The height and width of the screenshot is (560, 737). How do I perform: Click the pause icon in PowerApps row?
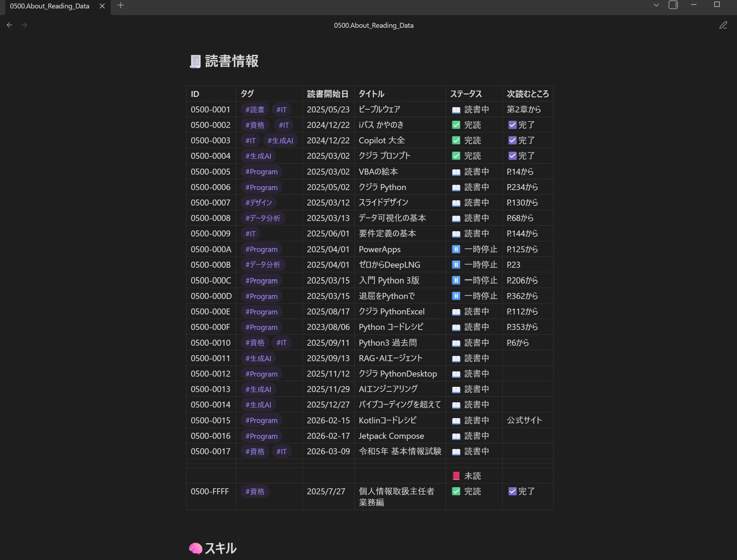click(x=456, y=249)
